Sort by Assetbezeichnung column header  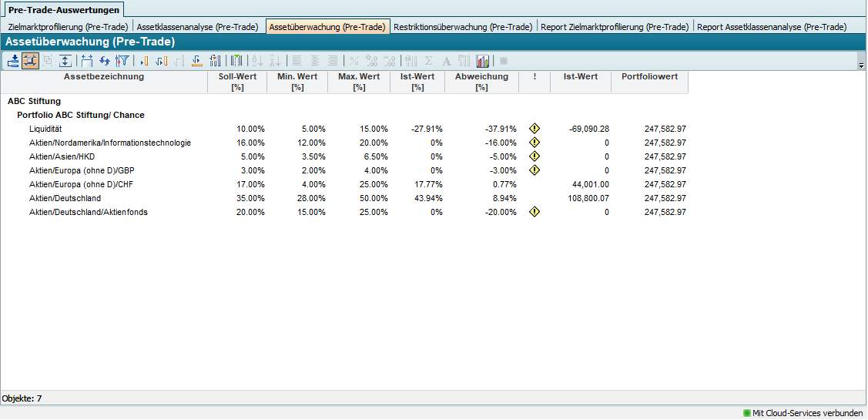tap(104, 77)
